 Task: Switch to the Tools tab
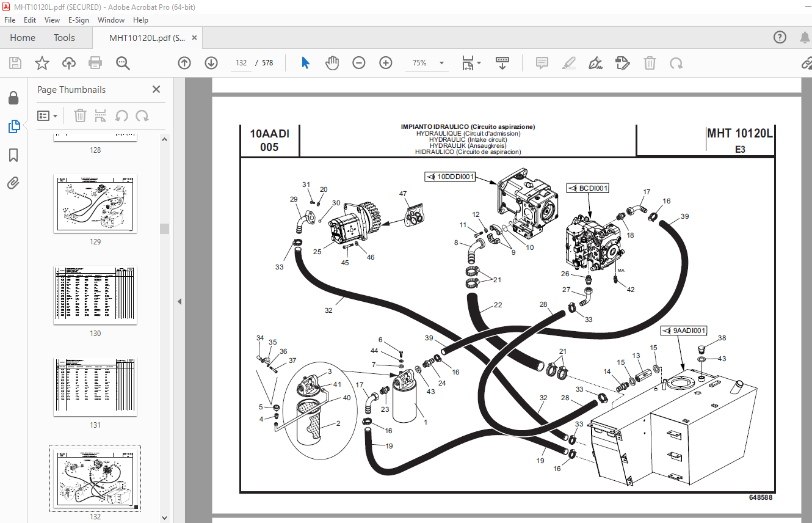[x=64, y=38]
